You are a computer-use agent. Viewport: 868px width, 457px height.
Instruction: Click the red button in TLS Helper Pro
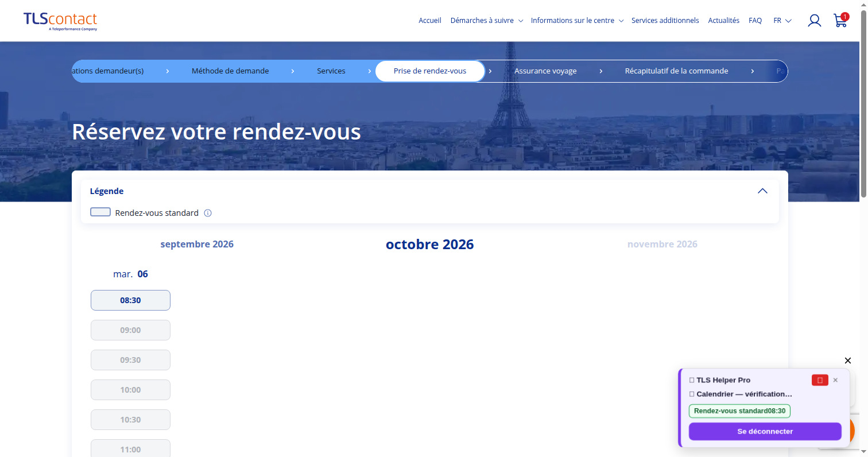820,380
